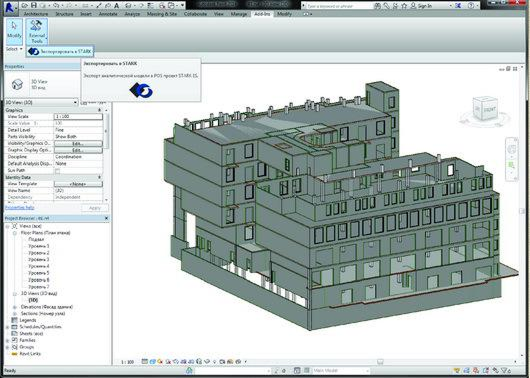Switch to the Architecture ribbon tab
530x378 pixels.
[36, 14]
